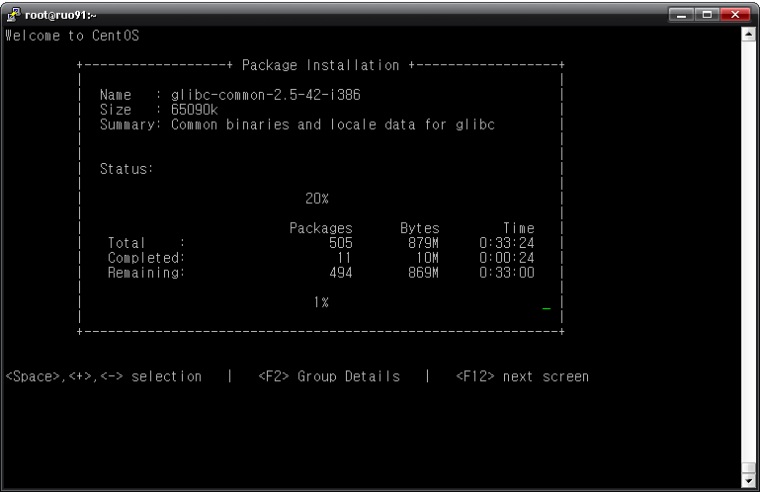Click the 1% overall progress indicator
Image resolution: width=760 pixels, height=492 pixels.
(321, 302)
